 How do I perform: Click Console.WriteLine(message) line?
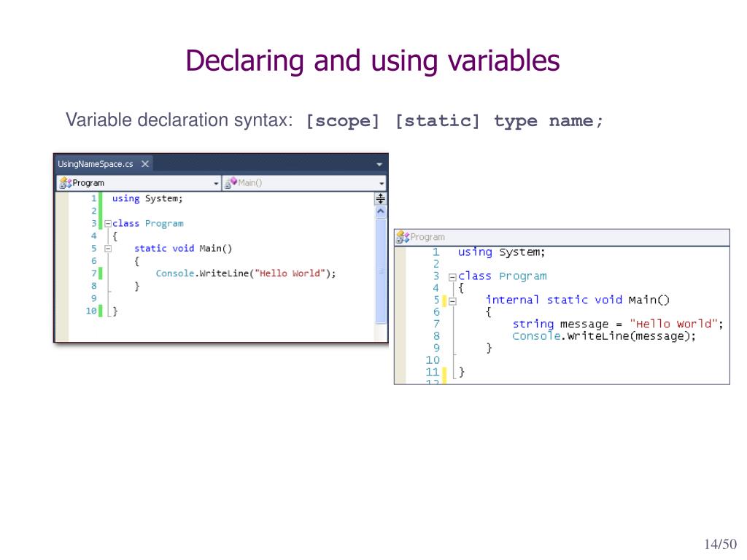(x=604, y=336)
